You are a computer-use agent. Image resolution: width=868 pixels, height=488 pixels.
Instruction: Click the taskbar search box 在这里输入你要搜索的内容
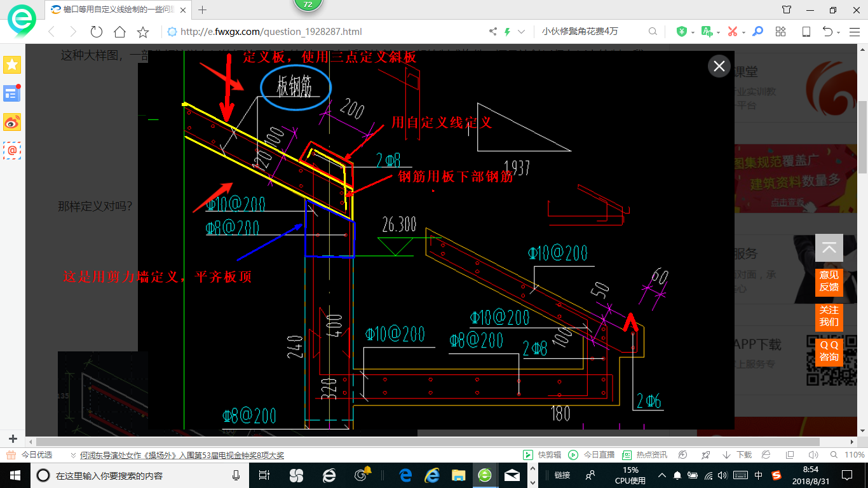pos(139,475)
